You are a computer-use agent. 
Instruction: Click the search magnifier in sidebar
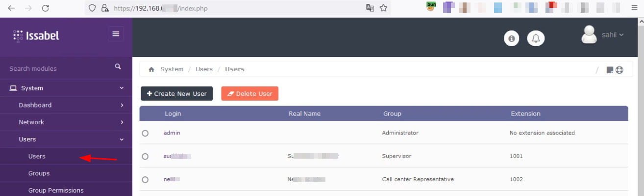(118, 66)
